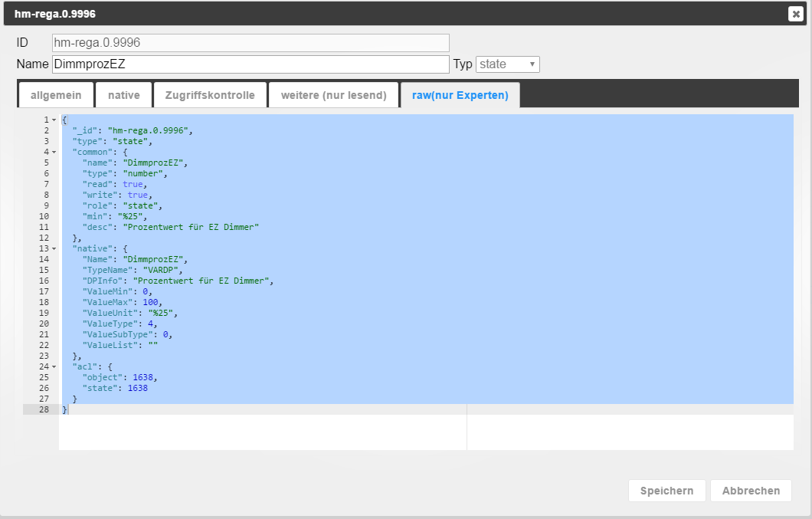Viewport: 812px width, 519px height.
Task: Collapse the root JSON object on line 1
Action: pos(54,120)
